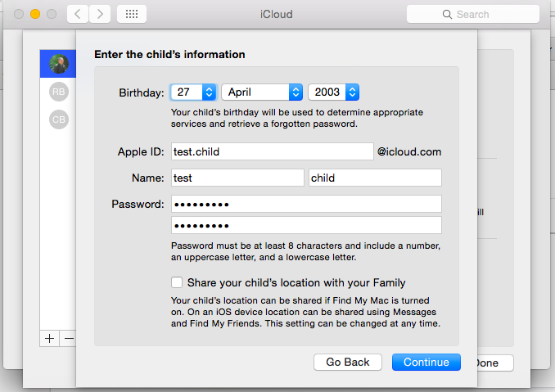Screen dimensions: 555x392
Task: Open the birthday year 2003 dropdown
Action: [x=334, y=92]
